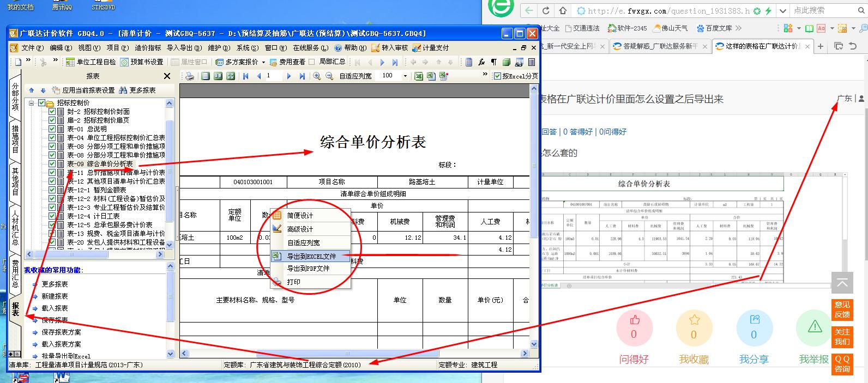This screenshot has width=868, height=383.
Task: Click 应用当前报表设置 button
Action: point(83,90)
